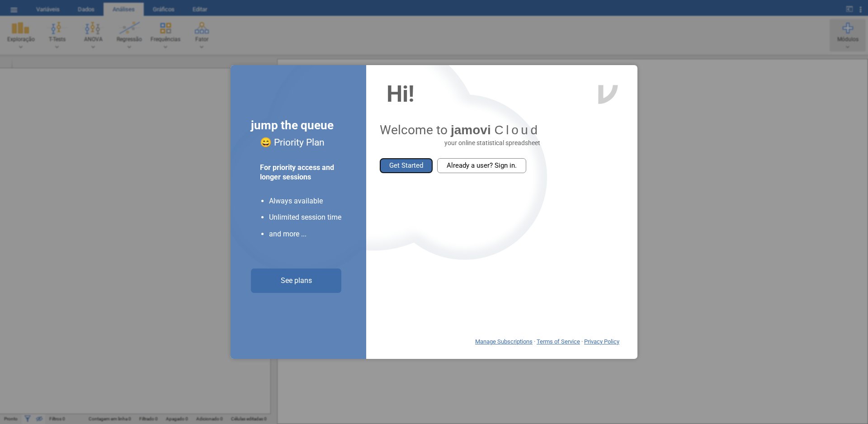
Task: Click the Exploração bar chart icon
Action: coord(20,28)
